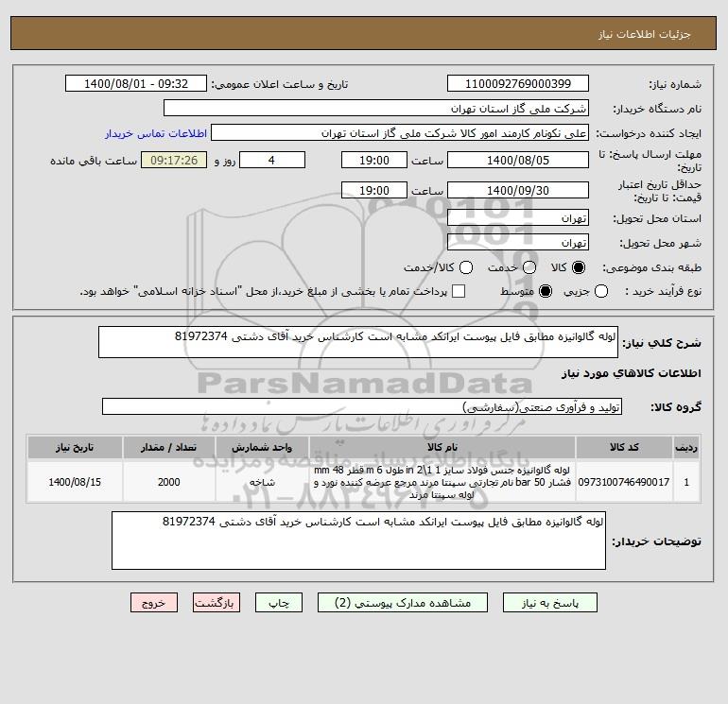
Task: Click the تاریخ نیاز column header
Action: pos(75,447)
